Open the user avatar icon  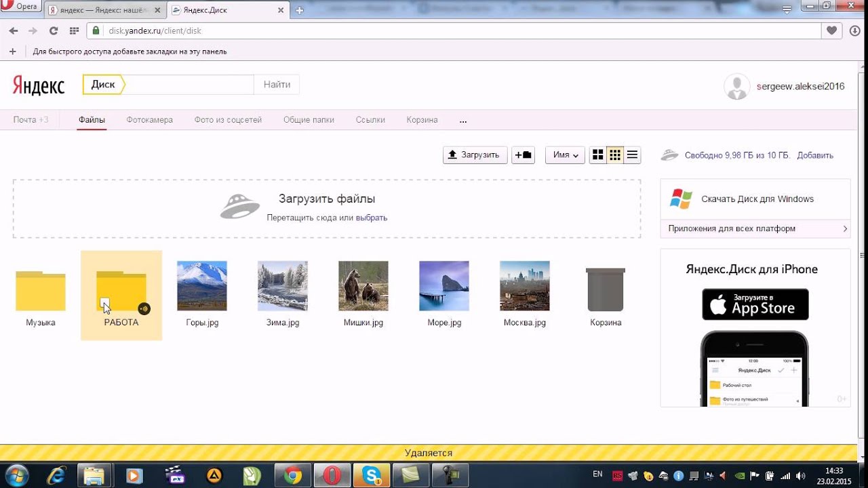[737, 86]
